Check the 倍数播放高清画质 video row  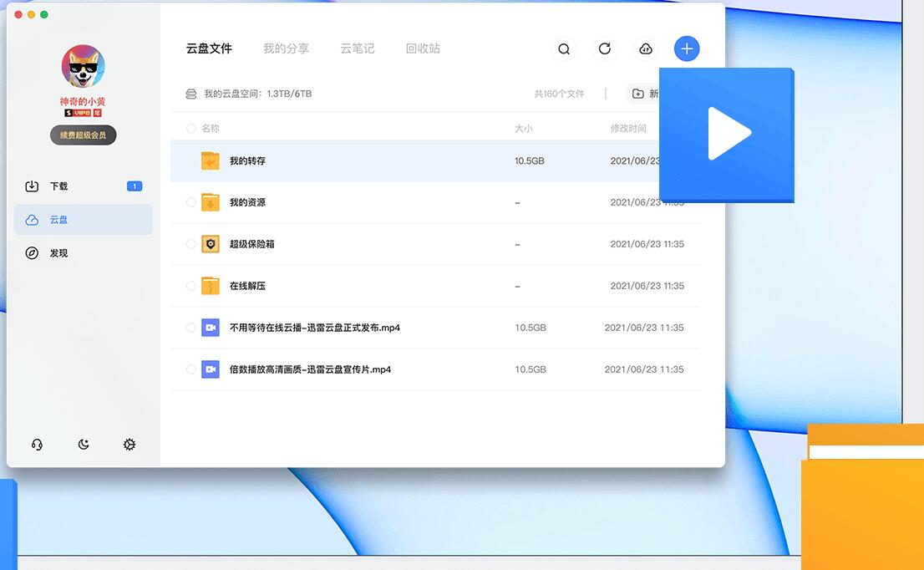point(189,369)
